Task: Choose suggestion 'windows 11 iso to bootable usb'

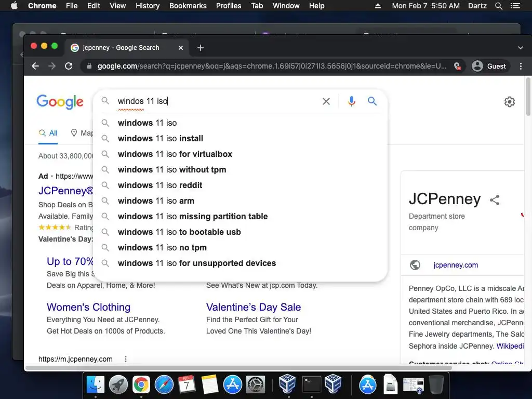Action: coord(240,232)
